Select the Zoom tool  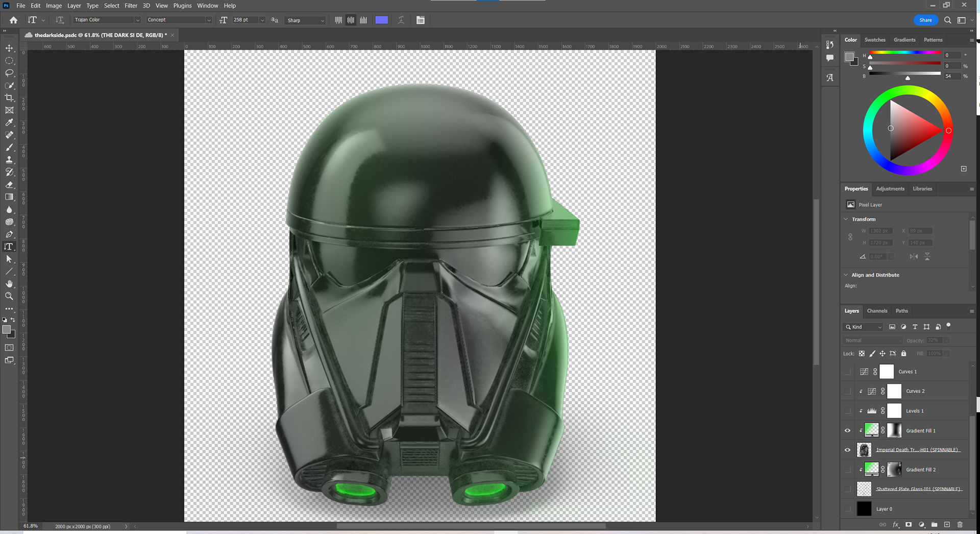click(9, 296)
